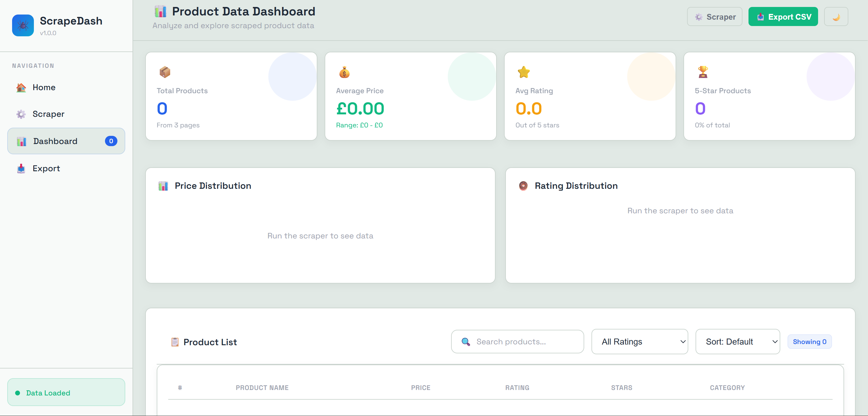Click the ScrapeDash spider logo

[23, 25]
